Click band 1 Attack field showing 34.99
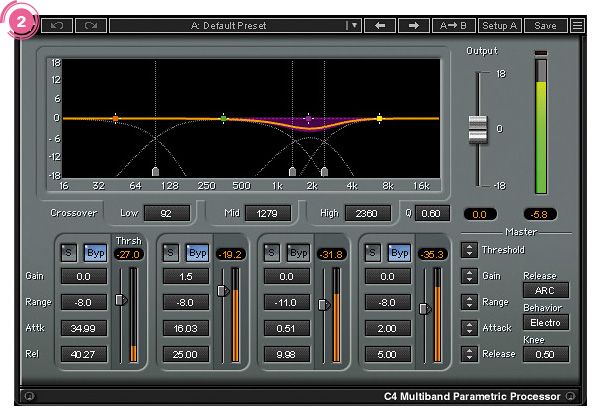The height and width of the screenshot is (420, 600). pyautogui.click(x=84, y=328)
